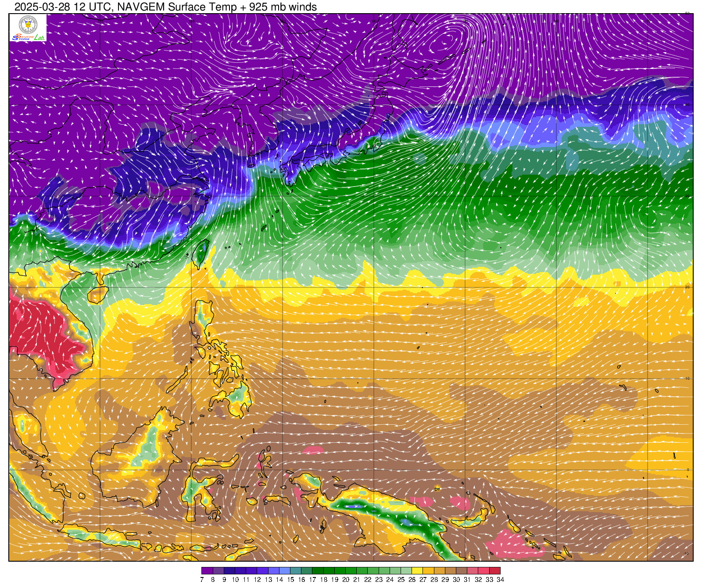The image size is (702, 588).
Task: Click the teal 15 degree colorbar swatch
Action: pos(296,570)
